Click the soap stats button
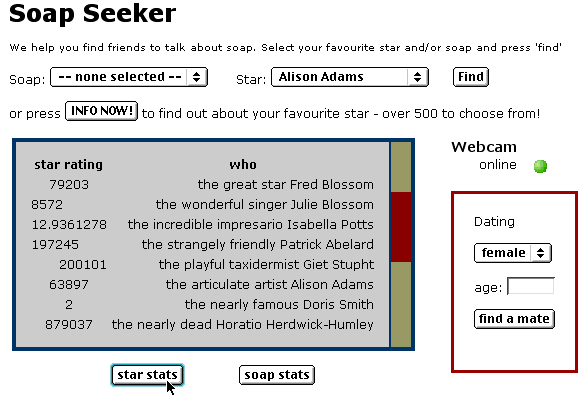 click(277, 375)
